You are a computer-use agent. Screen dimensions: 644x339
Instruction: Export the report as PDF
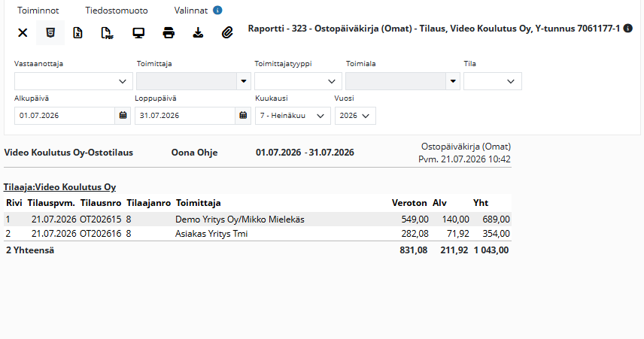pyautogui.click(x=107, y=32)
